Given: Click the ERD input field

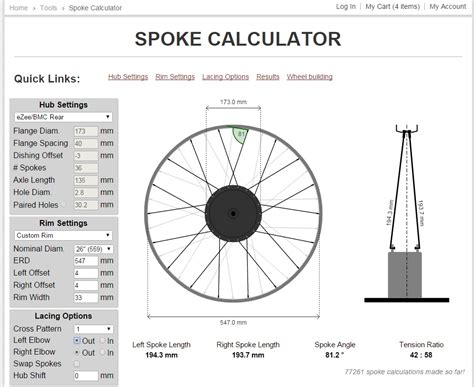Looking at the screenshot, I should click(86, 261).
